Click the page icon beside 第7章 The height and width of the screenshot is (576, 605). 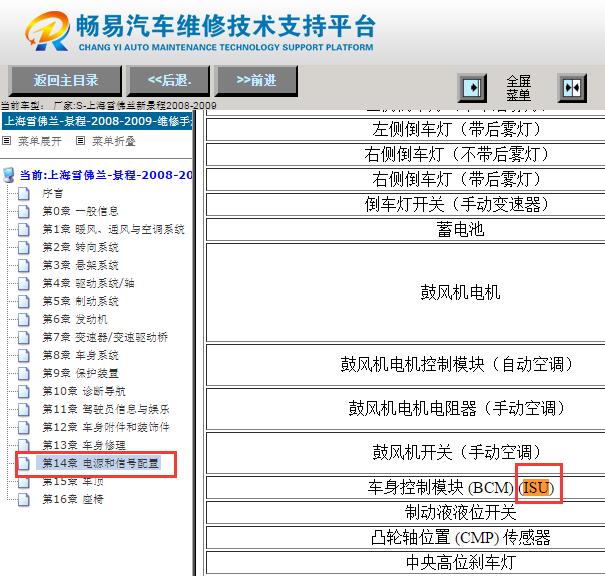(x=24, y=337)
